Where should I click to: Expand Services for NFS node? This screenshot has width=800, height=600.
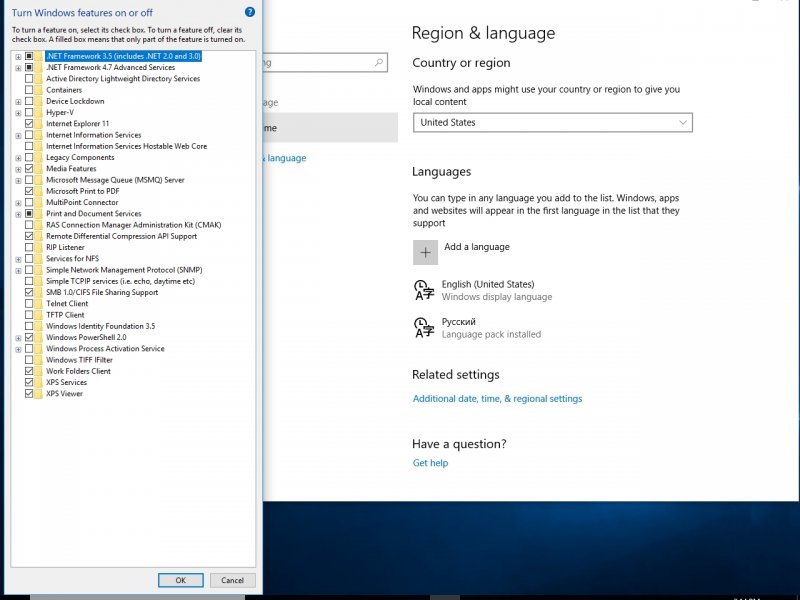[x=18, y=259]
